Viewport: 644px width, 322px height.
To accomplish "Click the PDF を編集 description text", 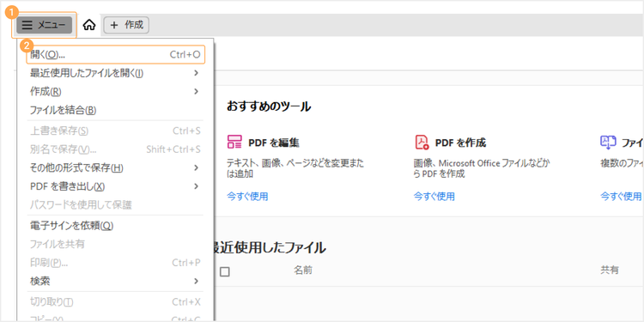I will pos(295,168).
